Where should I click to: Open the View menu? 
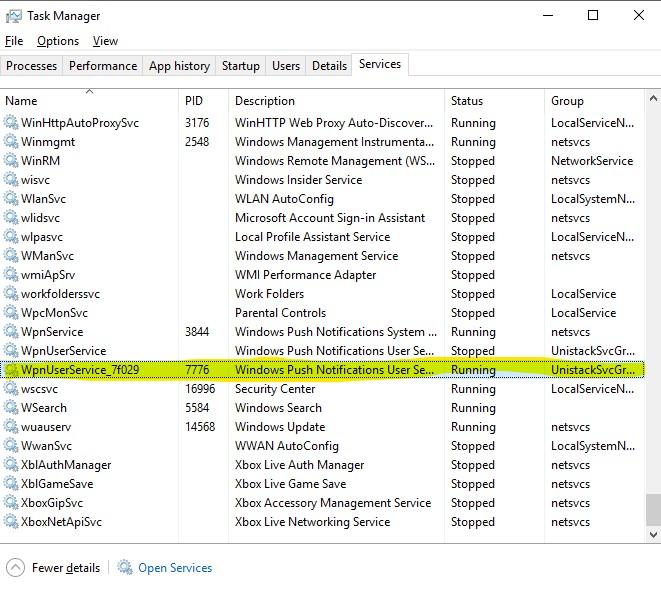tap(105, 41)
